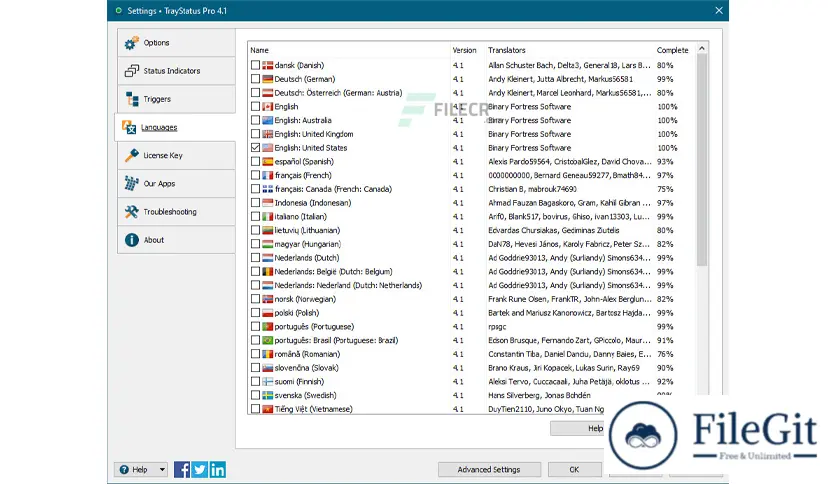Sort list by Complete column header
The width and height of the screenshot is (836, 484).
(x=674, y=50)
